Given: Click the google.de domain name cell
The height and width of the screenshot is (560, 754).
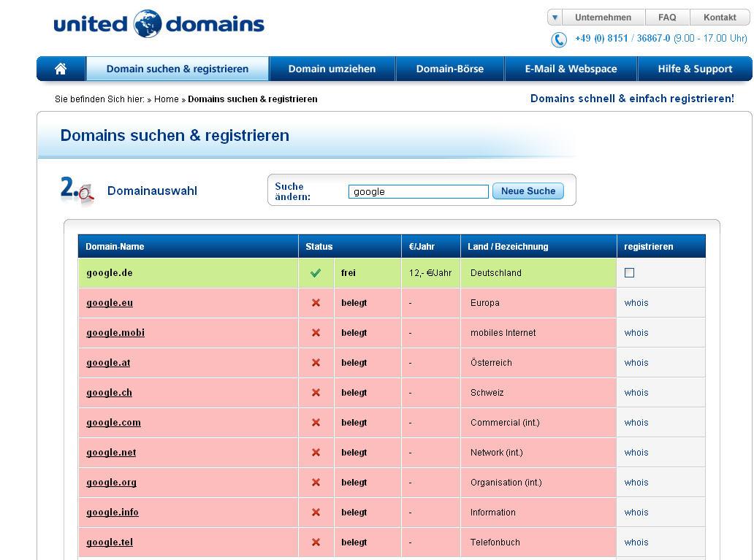Looking at the screenshot, I should click(x=188, y=273).
